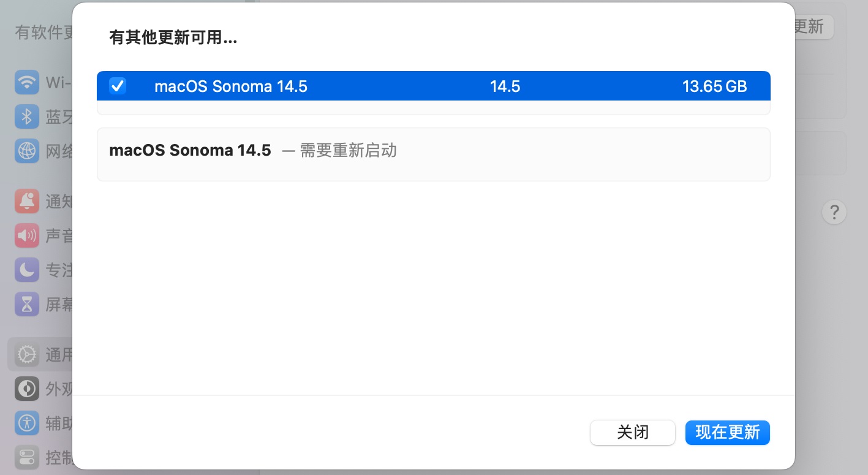Click the 关闭 button

click(632, 433)
